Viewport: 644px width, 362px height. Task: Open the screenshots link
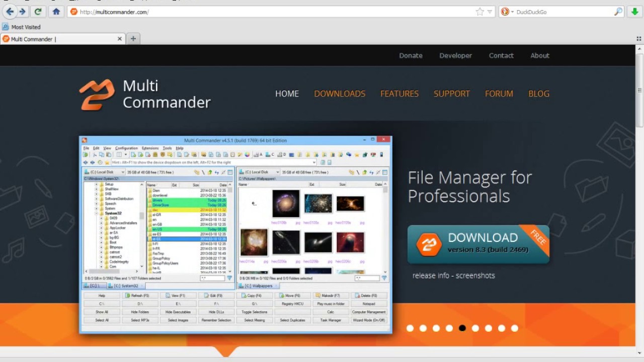tap(475, 276)
